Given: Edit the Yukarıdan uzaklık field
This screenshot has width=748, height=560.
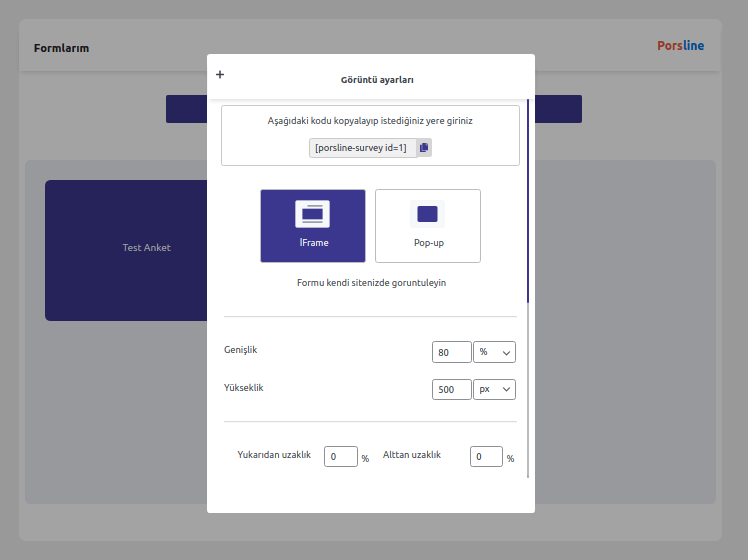Looking at the screenshot, I should [341, 456].
